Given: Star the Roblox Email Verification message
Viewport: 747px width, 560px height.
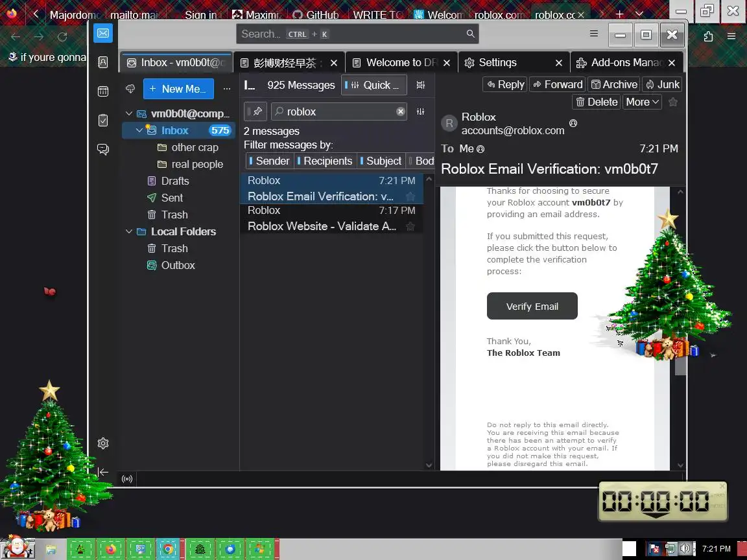Looking at the screenshot, I should (x=410, y=196).
